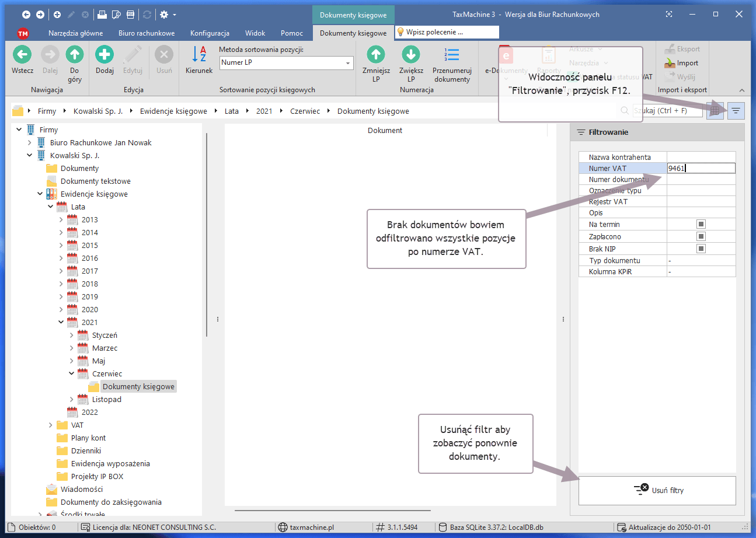Collapse the Kowalski Sp. J. tree node
This screenshot has height=538, width=756.
30,156
